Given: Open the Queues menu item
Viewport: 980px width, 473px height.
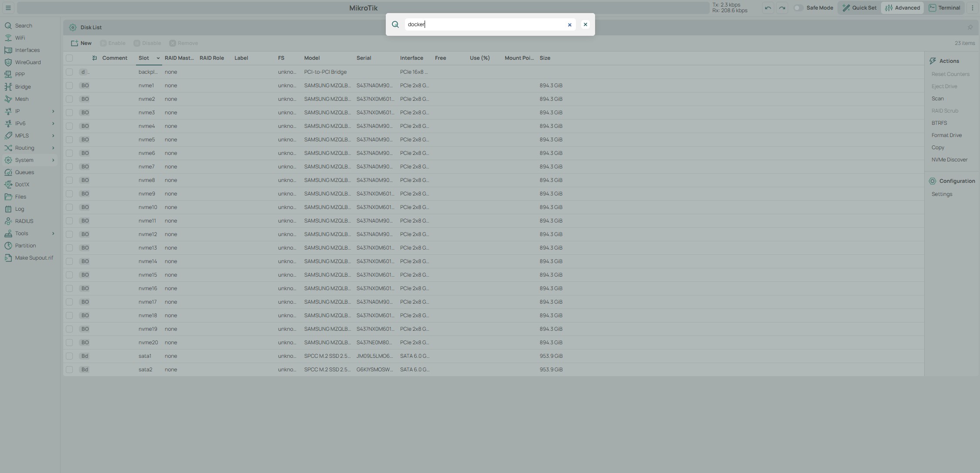Looking at the screenshot, I should 24,172.
